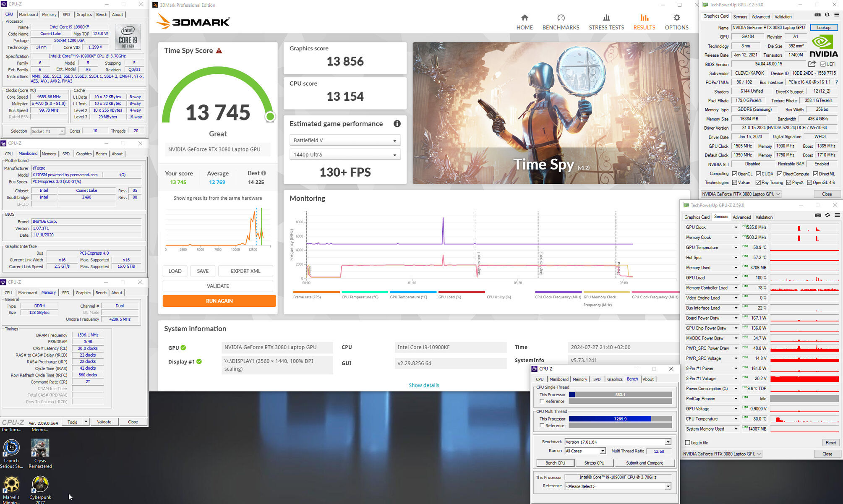
Task: Click the Time Spy score warning triangle
Action: (x=219, y=51)
